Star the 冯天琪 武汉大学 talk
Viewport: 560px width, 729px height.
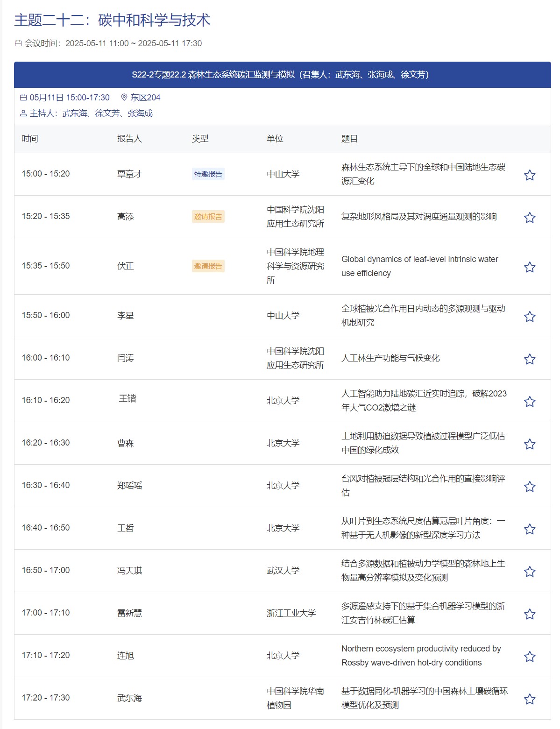pos(529,572)
